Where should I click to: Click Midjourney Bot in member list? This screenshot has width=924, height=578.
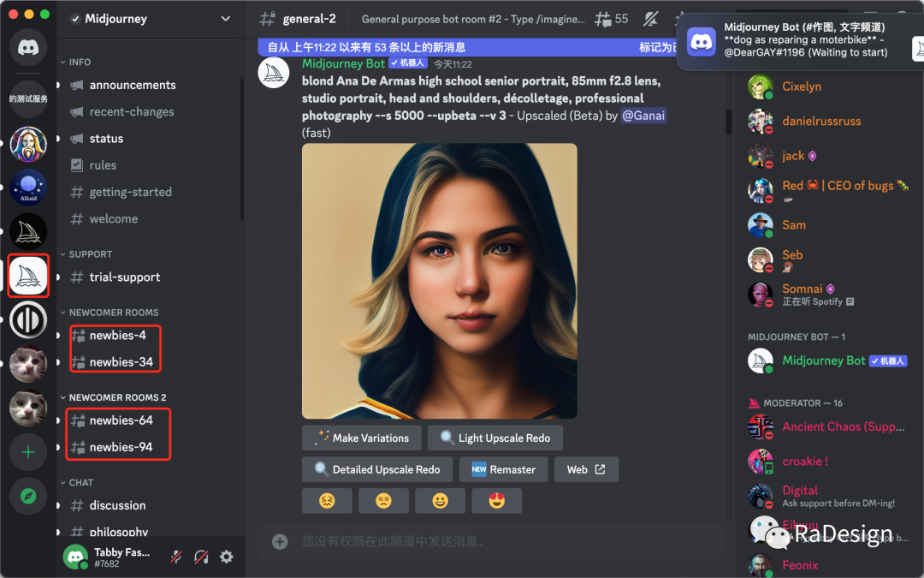[x=825, y=361]
